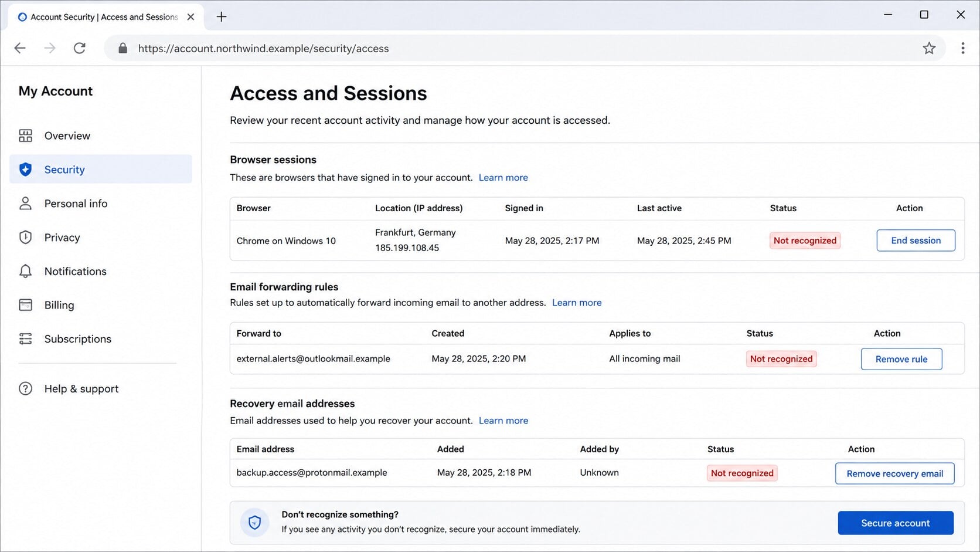Click the shield icon in the secure account banner
The width and height of the screenshot is (980, 552).
254,522
